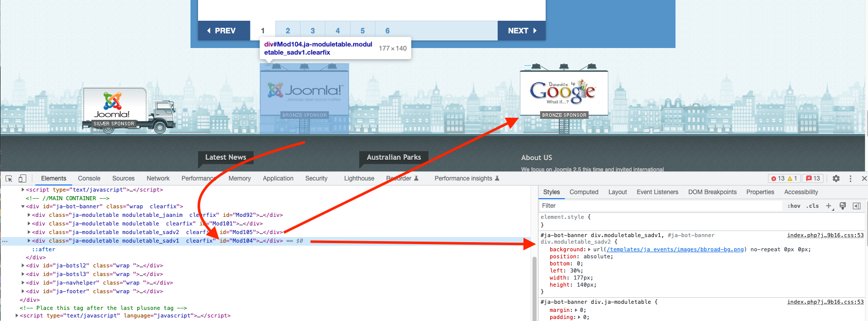Toggle the computed styles sidebar icon
This screenshot has height=321, width=868.
pyautogui.click(x=856, y=206)
